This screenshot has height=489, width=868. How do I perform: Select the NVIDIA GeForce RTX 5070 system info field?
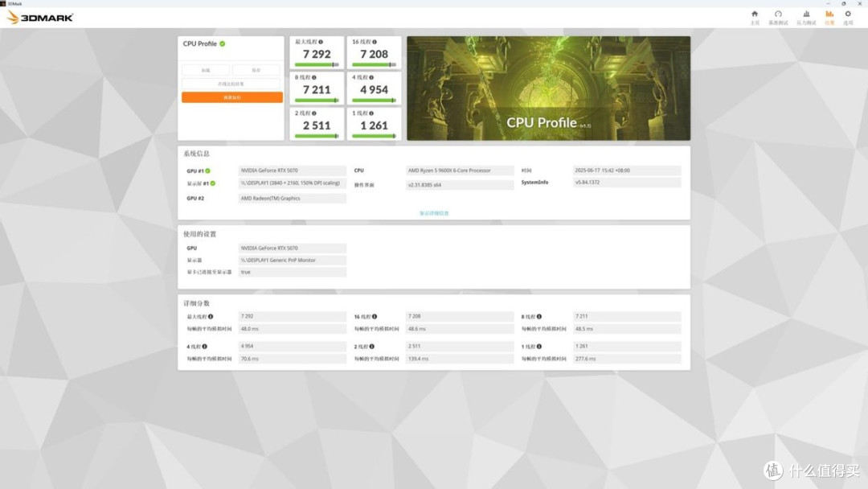[293, 171]
